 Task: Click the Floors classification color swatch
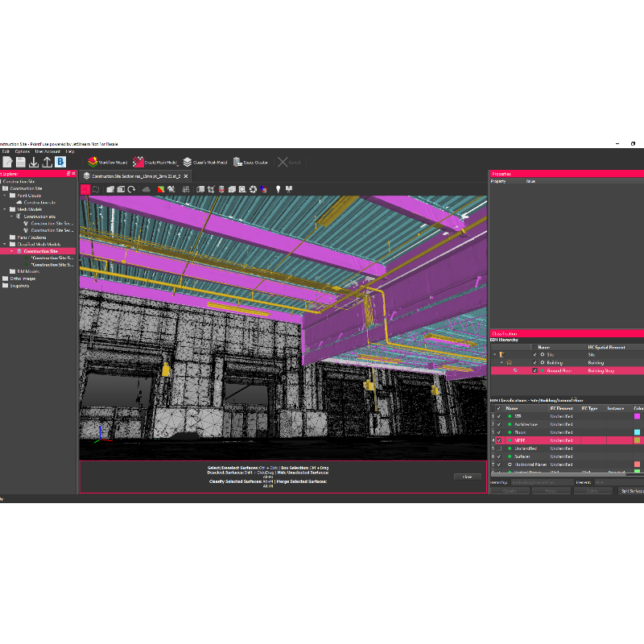click(638, 432)
